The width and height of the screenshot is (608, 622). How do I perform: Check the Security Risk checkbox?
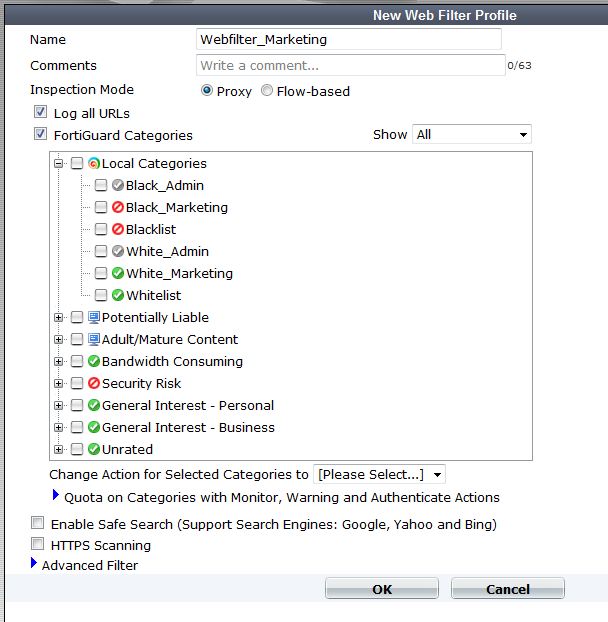(77, 383)
